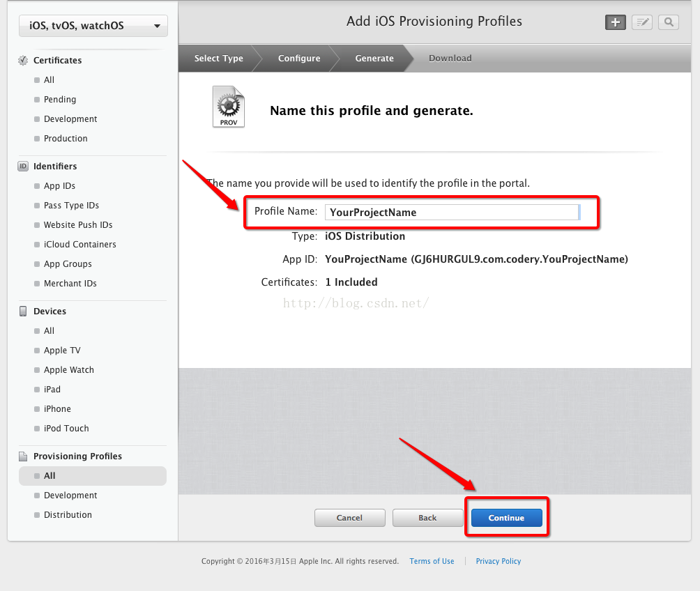The height and width of the screenshot is (591, 700).
Task: Open the iOS, tvOS, watchOS platform dropdown
Action: click(x=93, y=26)
